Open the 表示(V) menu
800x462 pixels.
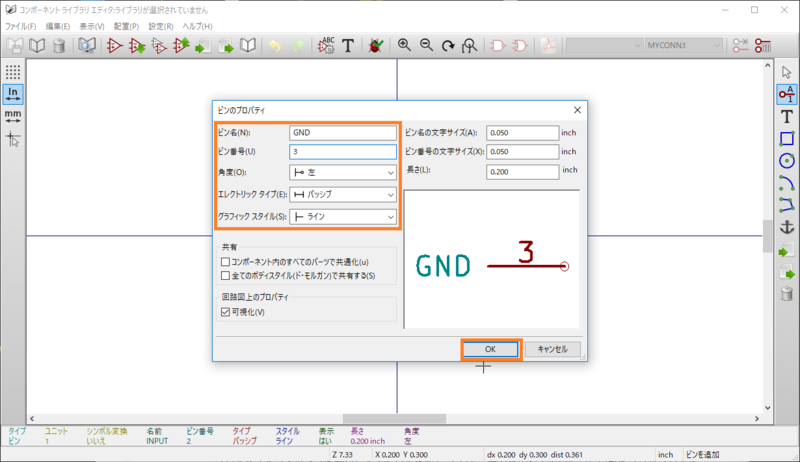point(92,26)
